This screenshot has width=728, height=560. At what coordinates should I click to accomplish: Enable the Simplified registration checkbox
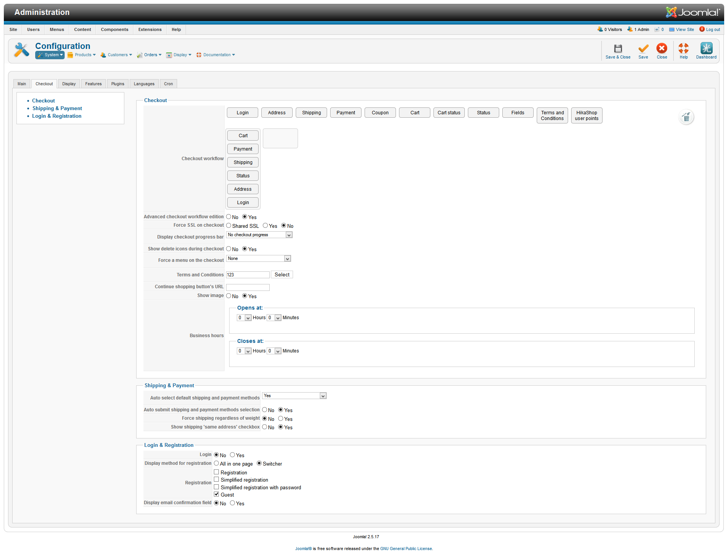[217, 479]
